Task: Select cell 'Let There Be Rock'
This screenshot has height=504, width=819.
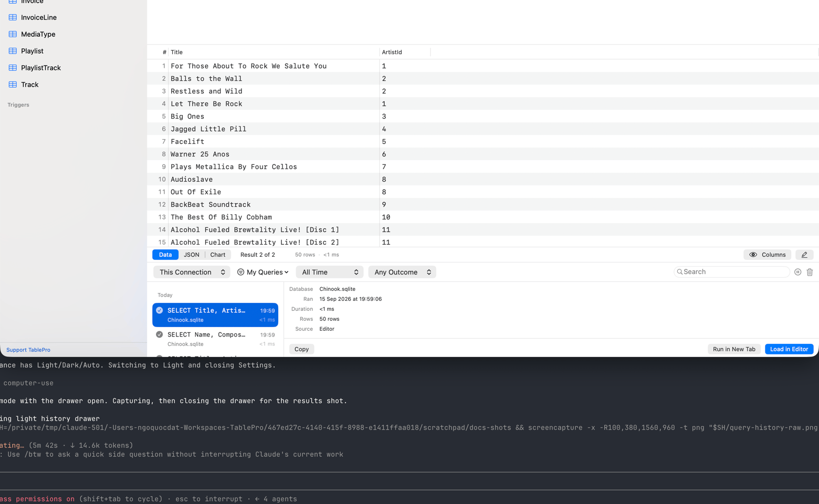Action: tap(274, 104)
